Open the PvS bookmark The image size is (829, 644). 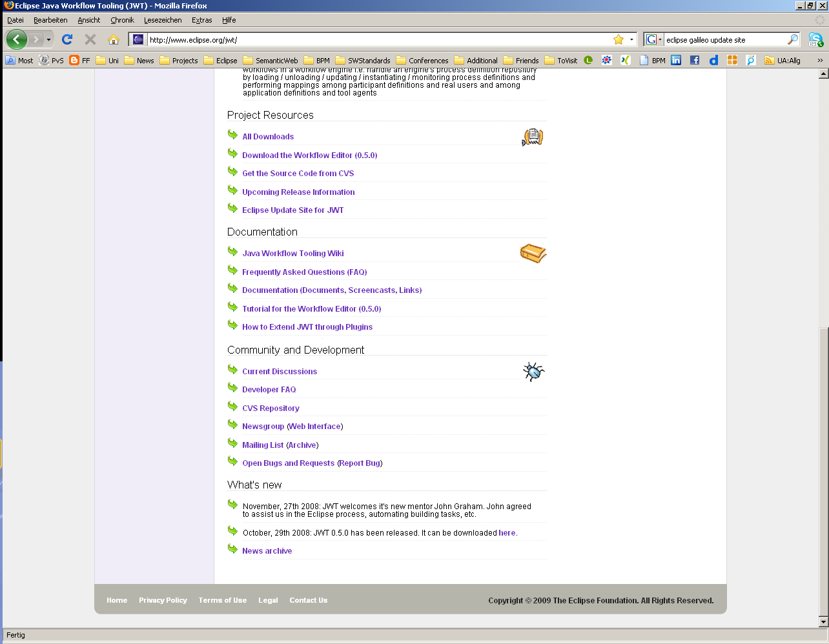coord(52,61)
